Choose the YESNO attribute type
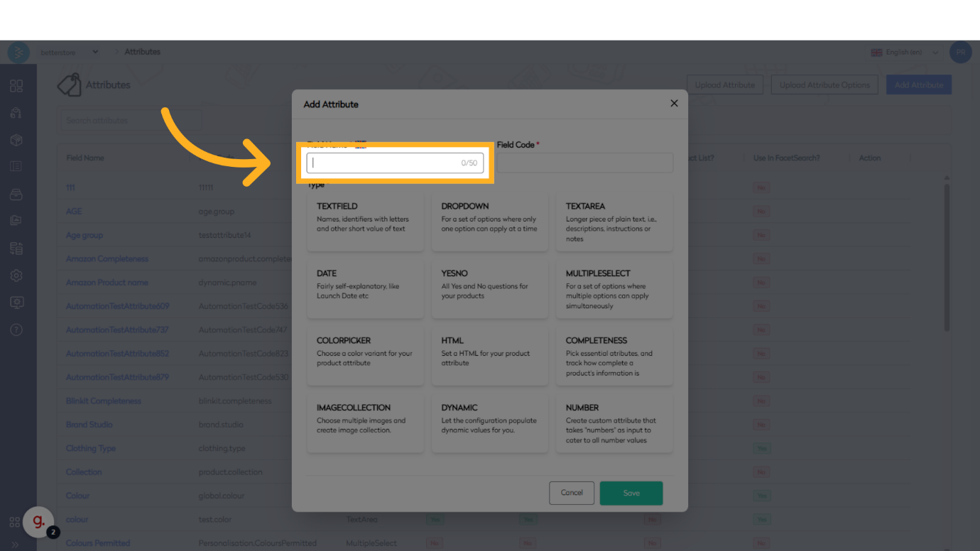980x551 pixels. (x=489, y=288)
